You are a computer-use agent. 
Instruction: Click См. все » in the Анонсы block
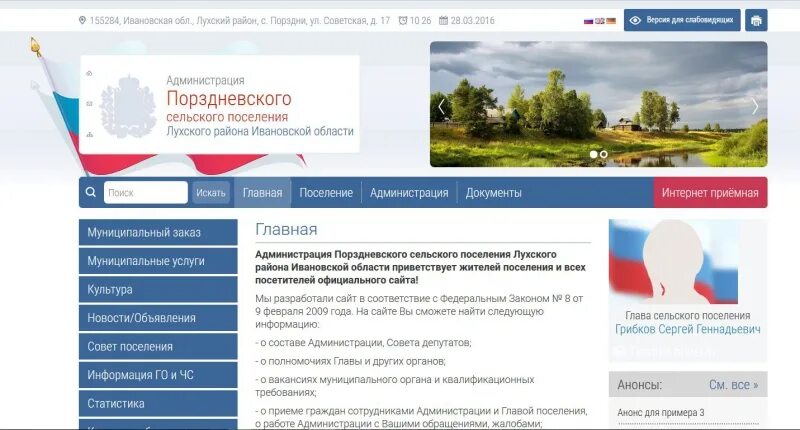(734, 385)
